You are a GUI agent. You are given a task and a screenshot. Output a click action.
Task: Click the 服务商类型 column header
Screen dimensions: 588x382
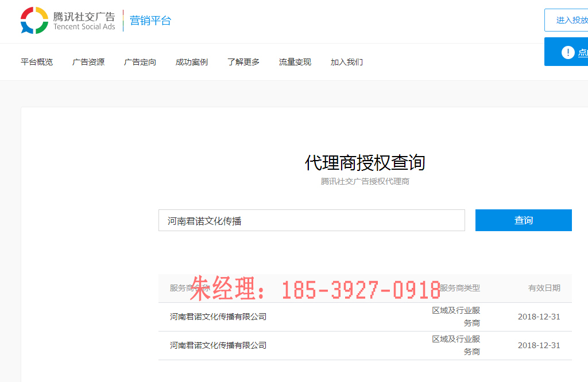click(x=460, y=288)
